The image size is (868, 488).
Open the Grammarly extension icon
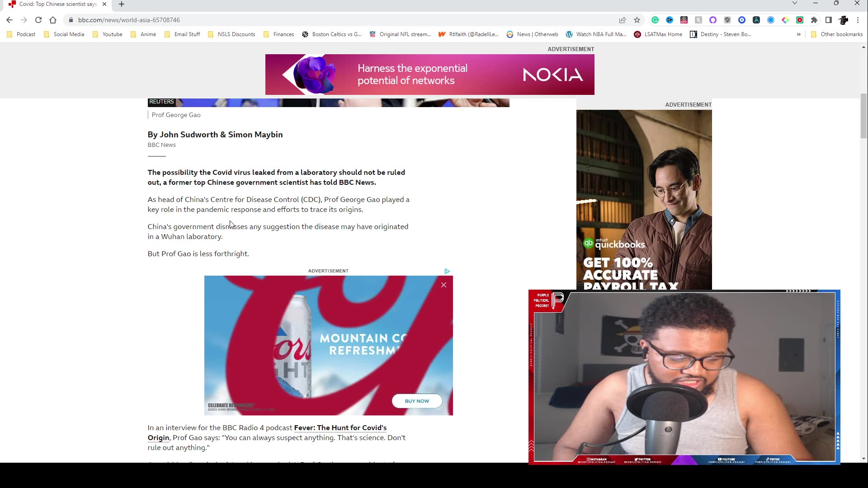(655, 20)
